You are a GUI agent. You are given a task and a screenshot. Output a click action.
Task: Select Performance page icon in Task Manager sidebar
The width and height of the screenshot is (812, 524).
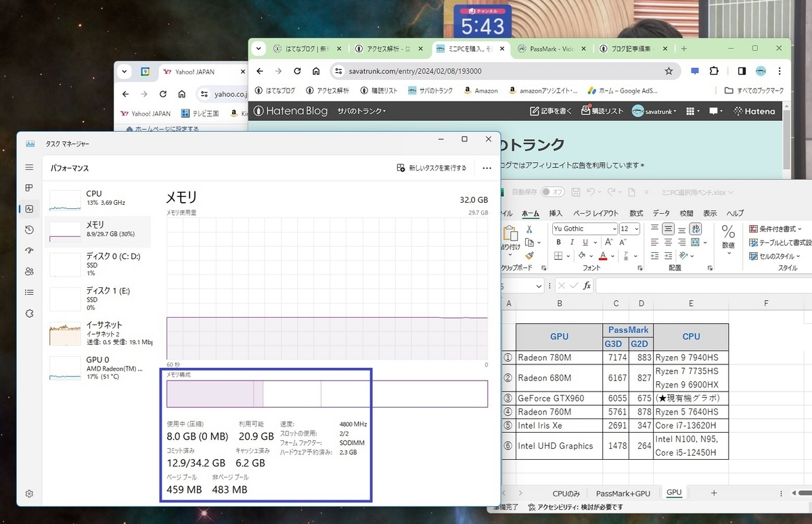[x=29, y=209]
